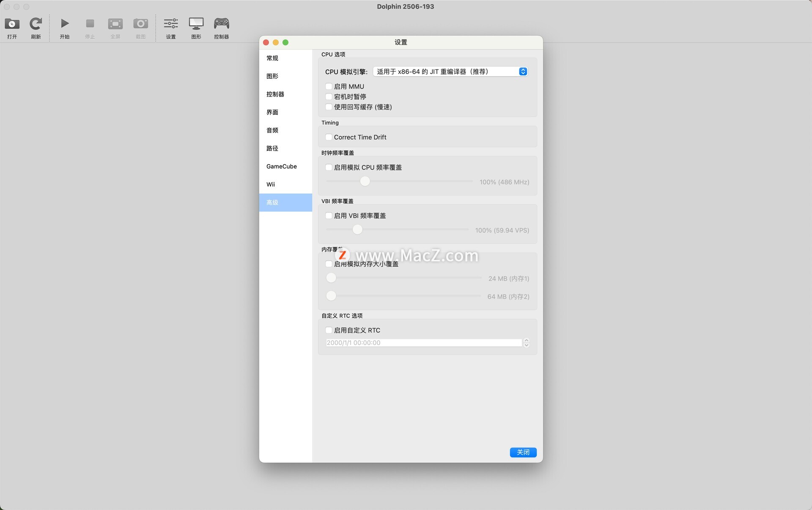Check the Correct Time Drift option
The width and height of the screenshot is (812, 510).
[329, 137]
